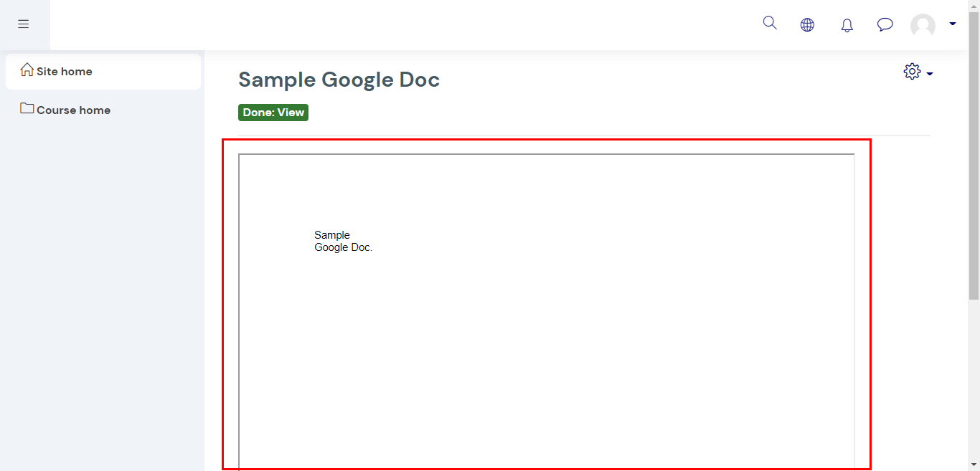Open the gear actions menu
Screen dimensions: 980x471
912,72
